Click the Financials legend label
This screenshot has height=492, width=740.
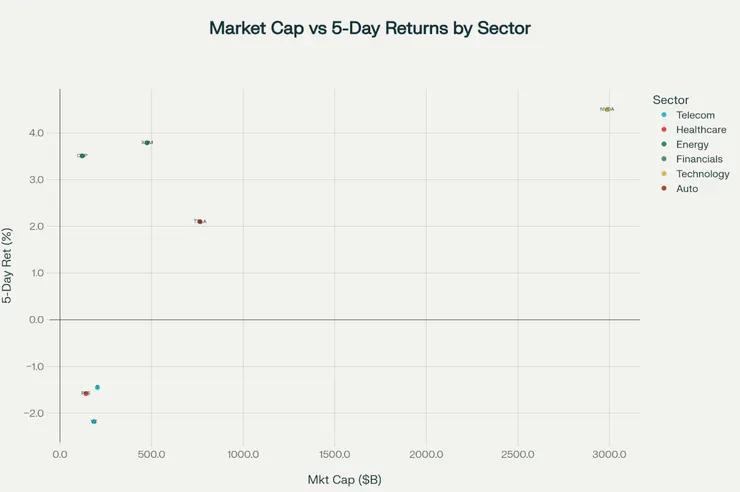click(699, 159)
